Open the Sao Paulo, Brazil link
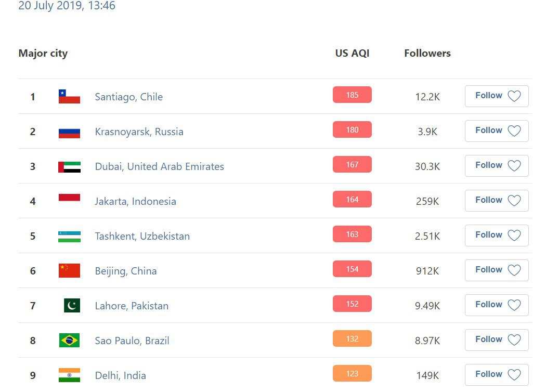 [x=132, y=341]
